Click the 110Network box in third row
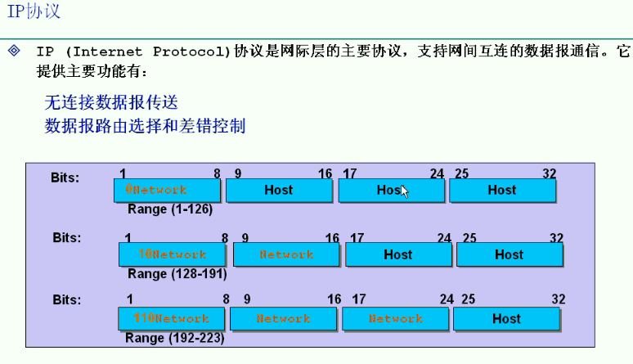633x364 pixels. click(x=171, y=319)
